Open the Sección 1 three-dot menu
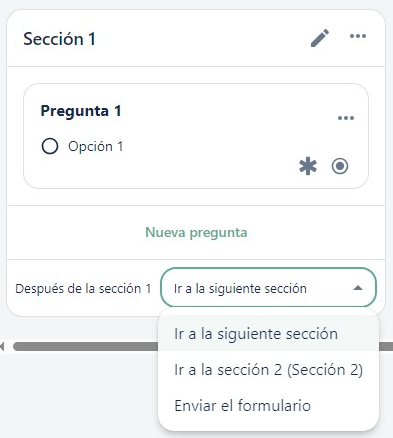The width and height of the screenshot is (393, 438). [358, 36]
